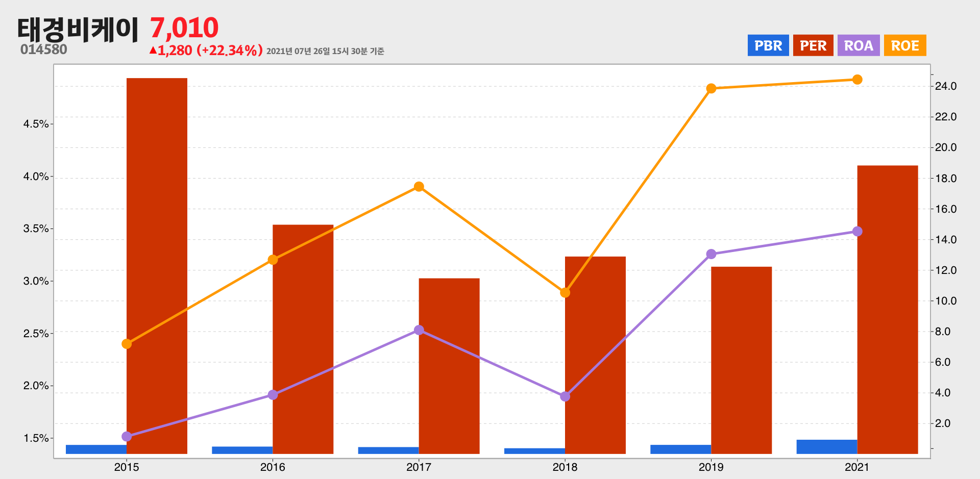The width and height of the screenshot is (980, 479).
Task: Click the 2018 orange ROE data point
Action: (565, 293)
